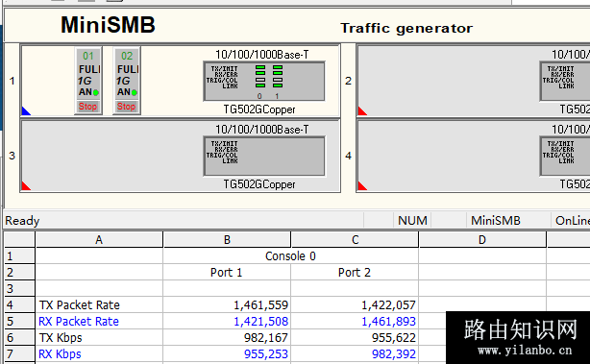Click the LED status panel in slot 4

point(565,156)
